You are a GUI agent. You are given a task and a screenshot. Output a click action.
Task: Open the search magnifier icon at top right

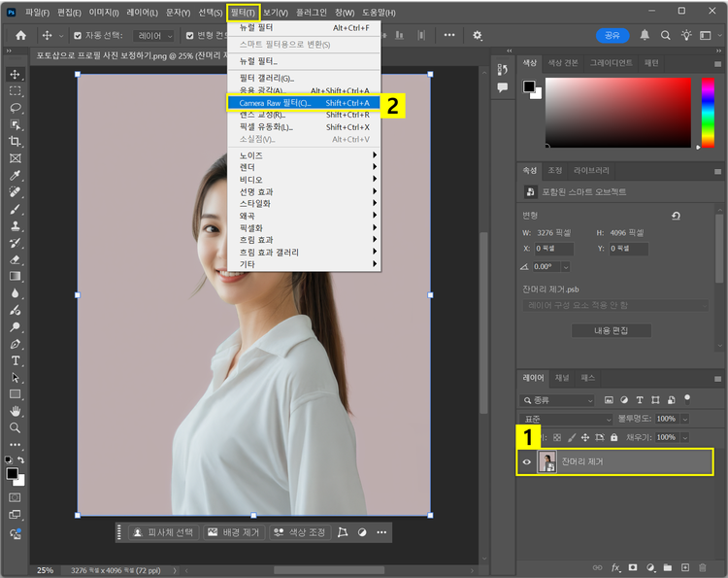point(665,35)
